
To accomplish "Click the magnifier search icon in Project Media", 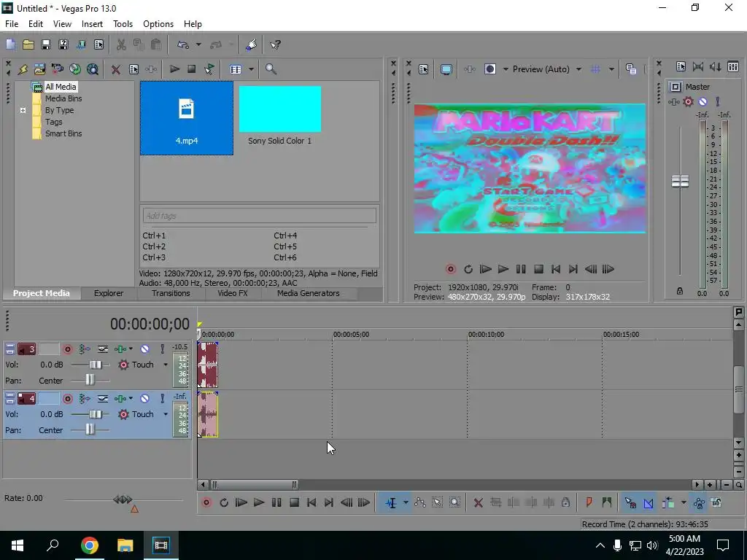I will click(x=271, y=69).
